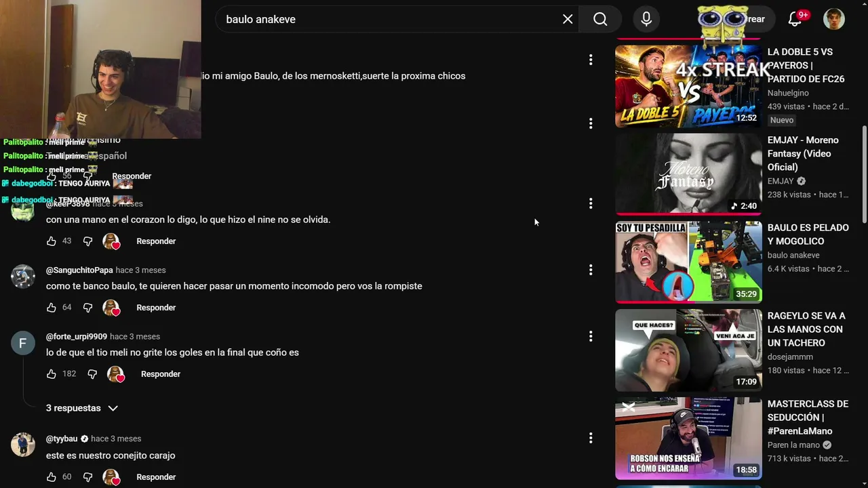
Task: Click the creator heart on @forte_urpi9909's comment
Action: coord(116,374)
